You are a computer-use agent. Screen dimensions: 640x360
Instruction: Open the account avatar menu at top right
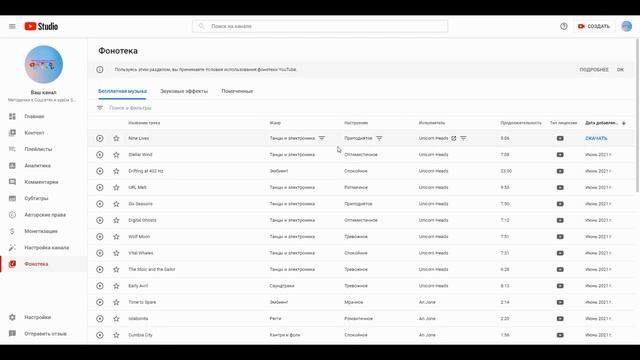tap(627, 26)
